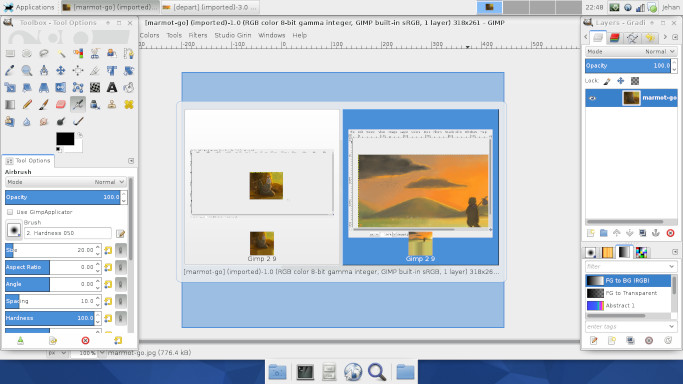Viewport: 683px width, 384px height.
Task: Select the Eraser tool
Action: [61, 104]
